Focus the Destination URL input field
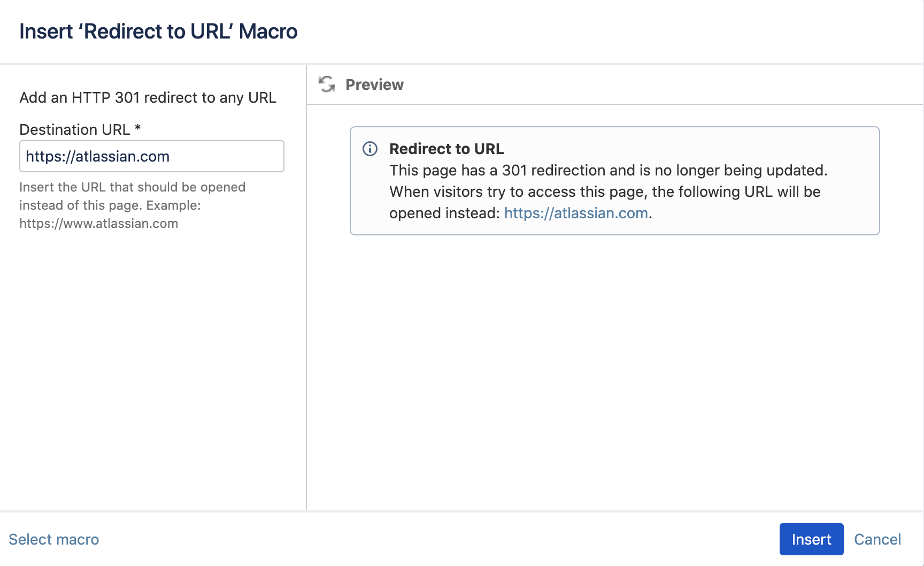924x566 pixels. pyautogui.click(x=152, y=156)
